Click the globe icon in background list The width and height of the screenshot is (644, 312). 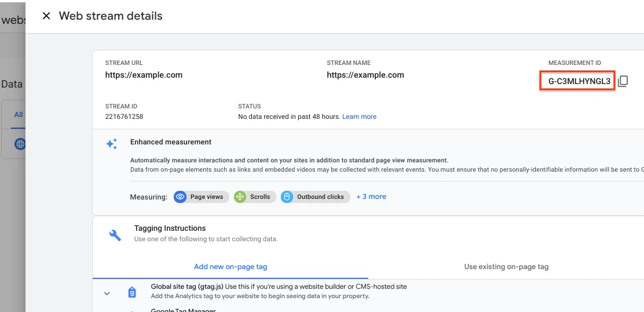[20, 144]
